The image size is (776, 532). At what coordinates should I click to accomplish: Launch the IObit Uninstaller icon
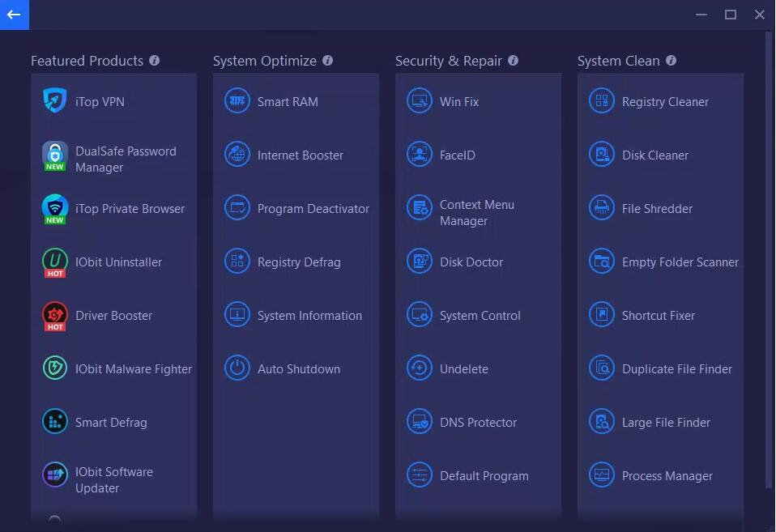coord(55,263)
